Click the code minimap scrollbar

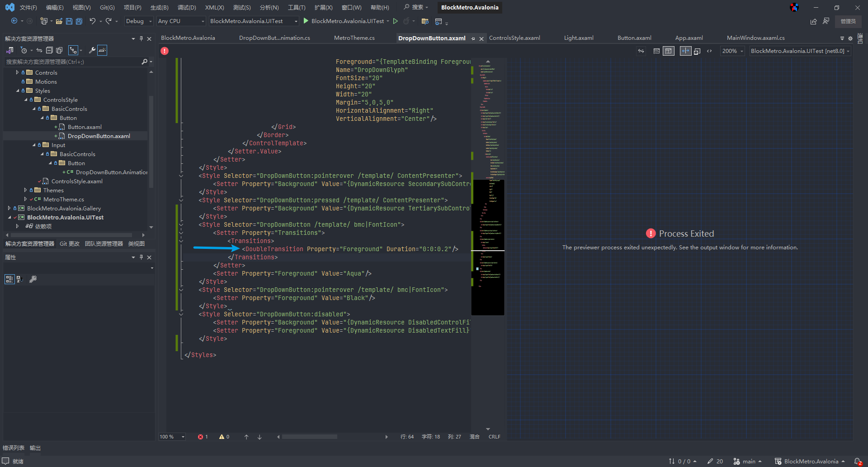(x=488, y=244)
